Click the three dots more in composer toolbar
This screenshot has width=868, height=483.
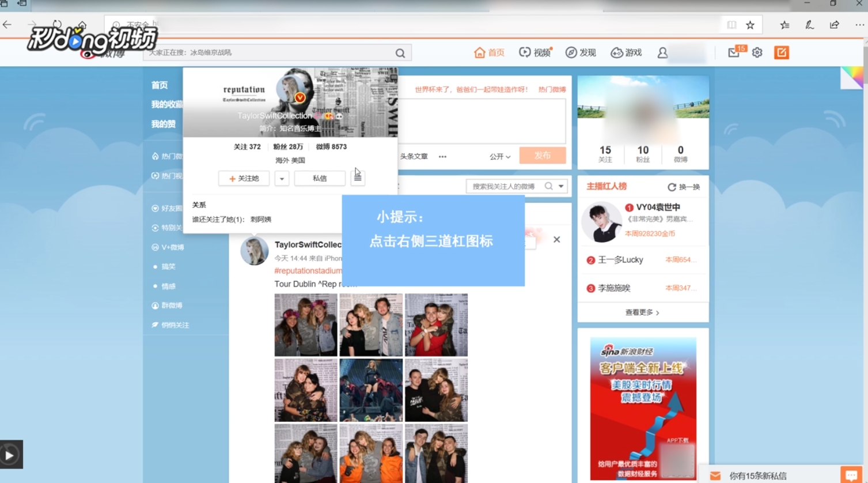pyautogui.click(x=442, y=157)
